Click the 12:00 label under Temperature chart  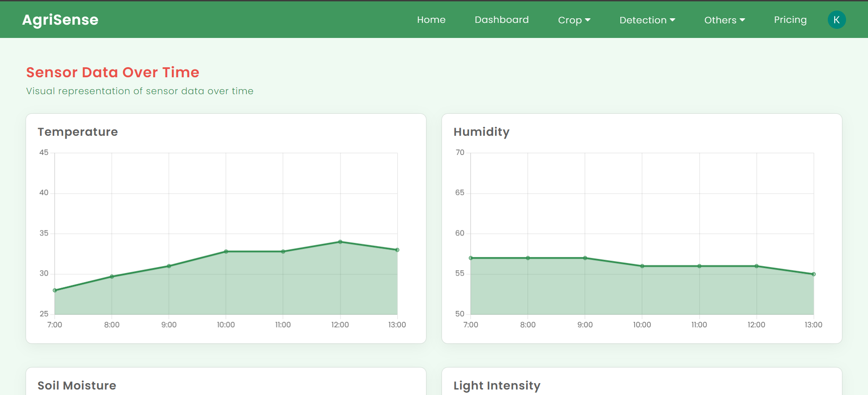tap(340, 325)
